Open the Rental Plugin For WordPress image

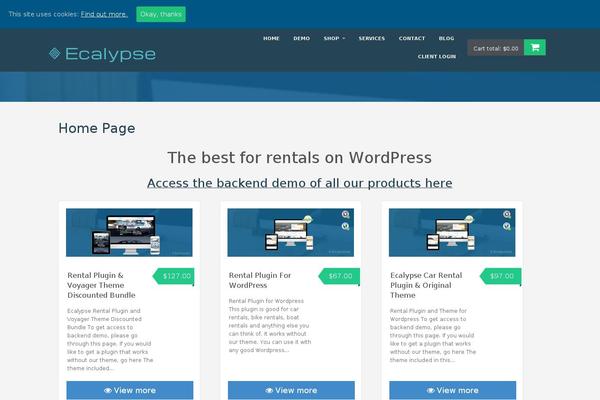tap(291, 232)
